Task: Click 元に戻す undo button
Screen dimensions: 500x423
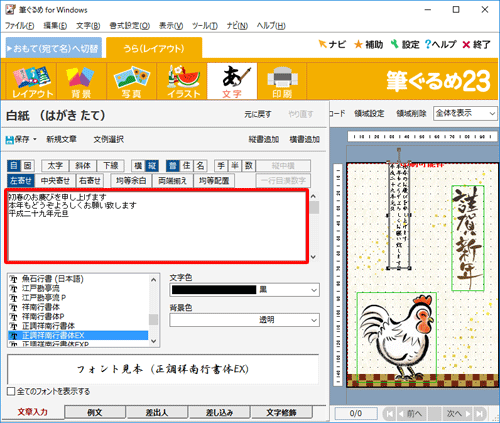Action: tap(258, 114)
